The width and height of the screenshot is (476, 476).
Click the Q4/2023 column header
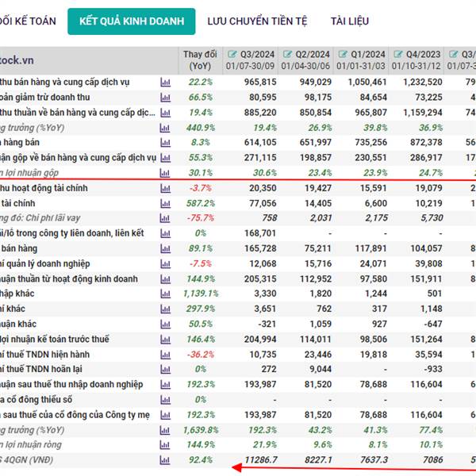(416, 60)
